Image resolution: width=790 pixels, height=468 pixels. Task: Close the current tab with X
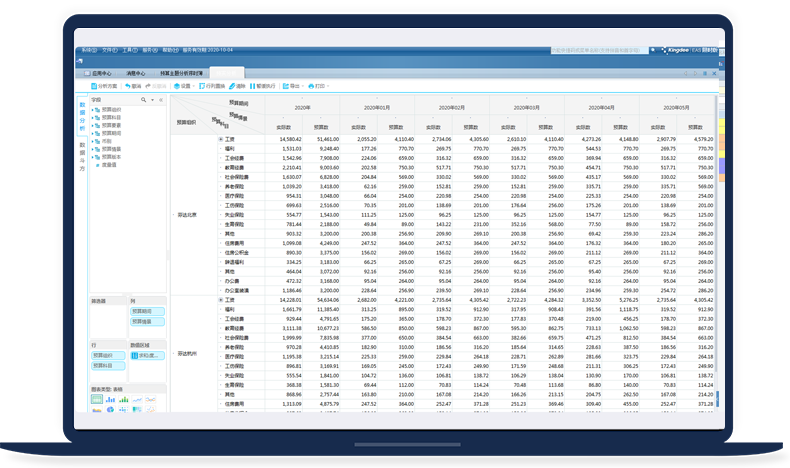714,74
